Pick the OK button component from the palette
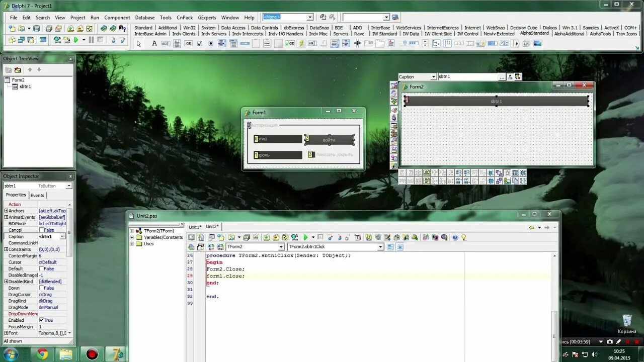This screenshot has height=362, width=644. point(188,44)
